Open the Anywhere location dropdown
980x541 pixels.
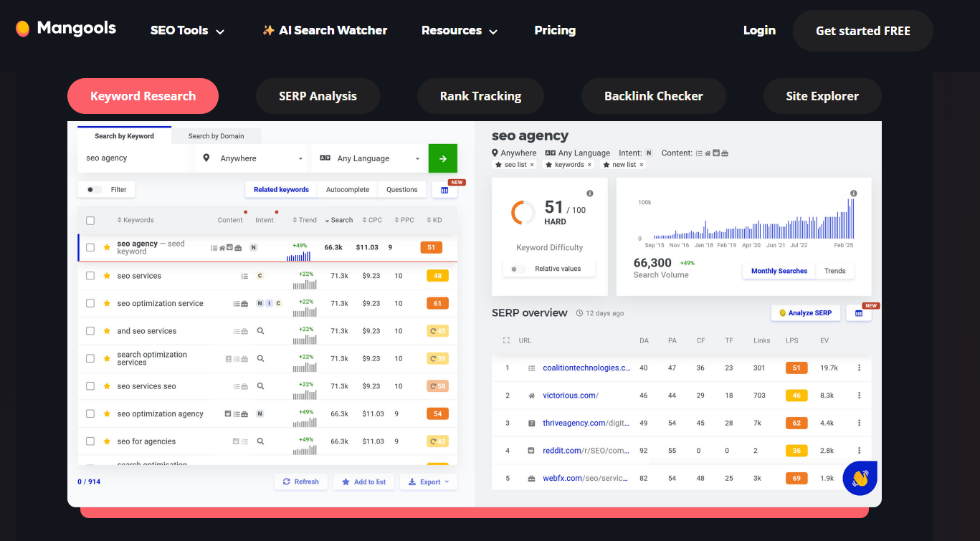tap(252, 158)
